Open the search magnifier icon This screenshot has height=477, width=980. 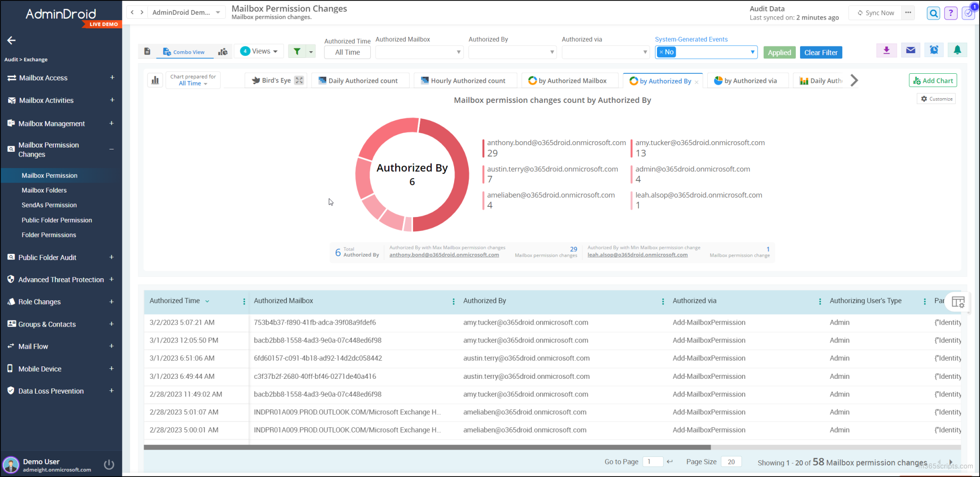(x=933, y=13)
